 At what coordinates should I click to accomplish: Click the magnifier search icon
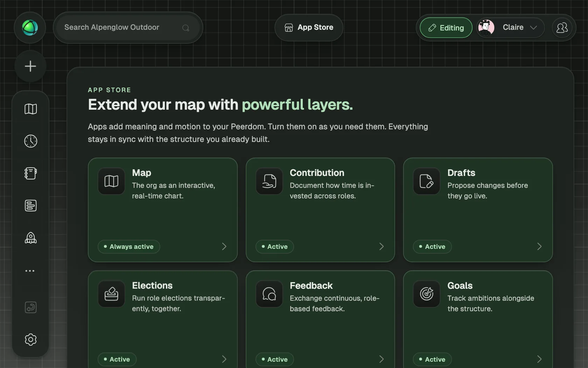186,28
